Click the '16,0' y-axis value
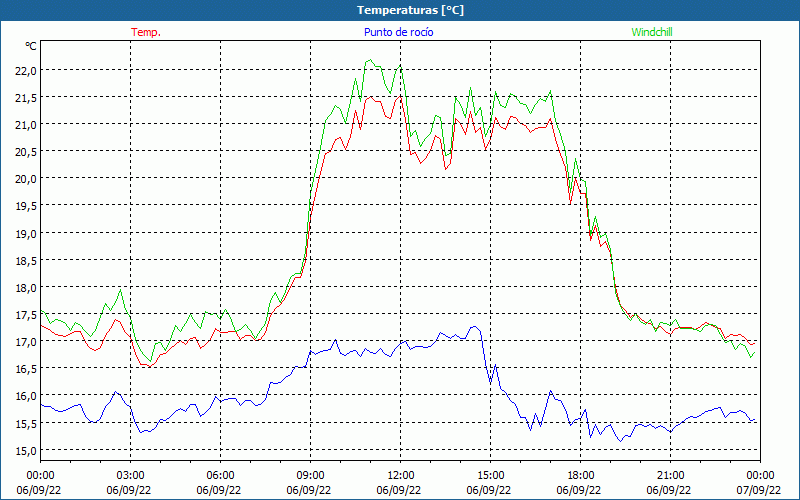The image size is (800, 500). (26, 396)
